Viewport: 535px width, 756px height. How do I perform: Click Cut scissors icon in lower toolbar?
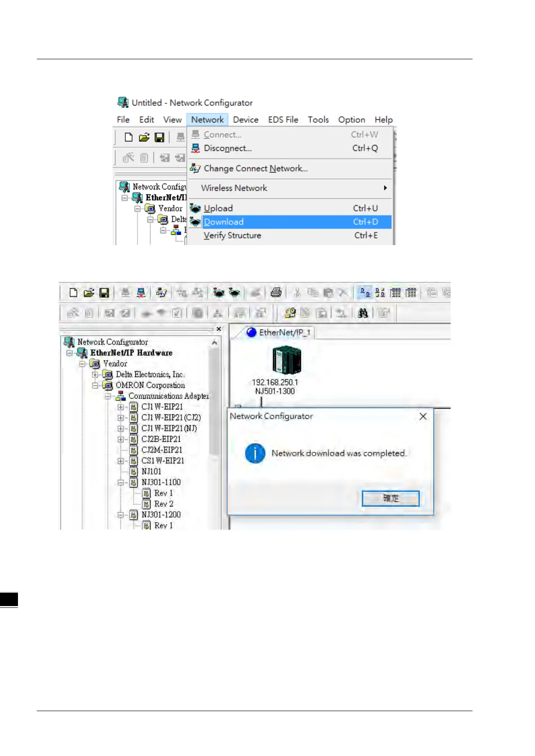click(297, 293)
